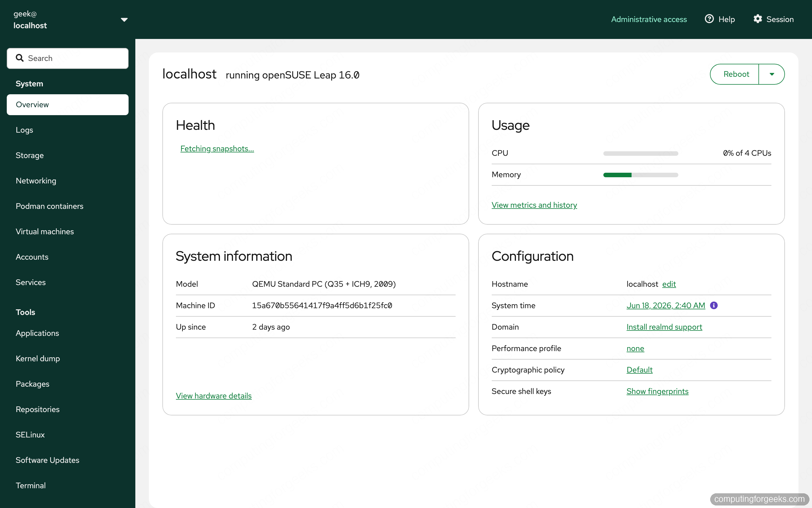The image size is (812, 508).
Task: Go to Services in sidebar
Action: click(x=67, y=282)
